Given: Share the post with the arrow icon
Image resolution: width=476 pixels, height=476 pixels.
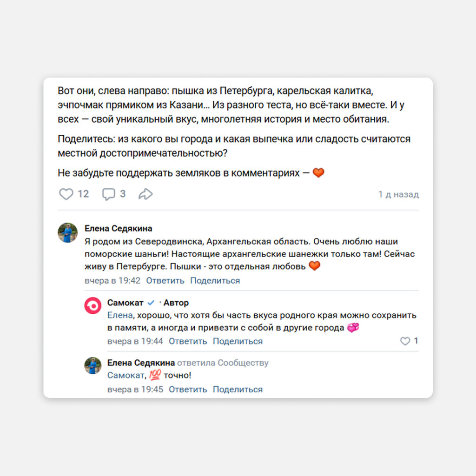Looking at the screenshot, I should 145,194.
